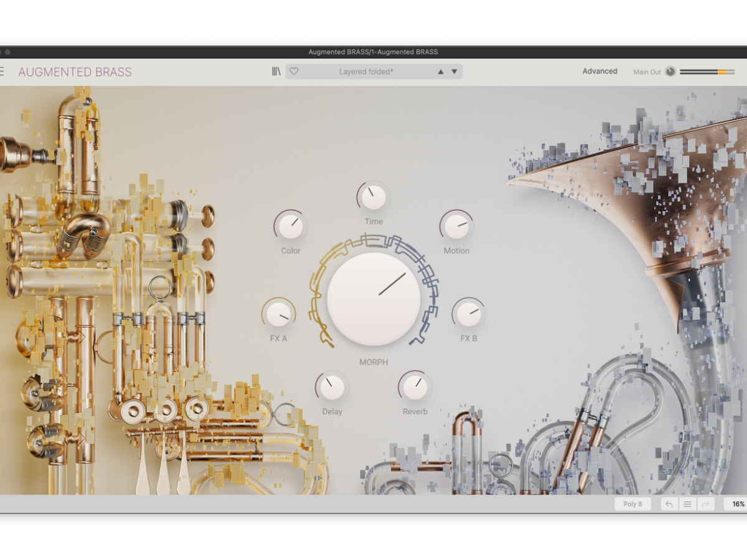This screenshot has width=747, height=560.
Task: Click the FX B knob
Action: 468,315
